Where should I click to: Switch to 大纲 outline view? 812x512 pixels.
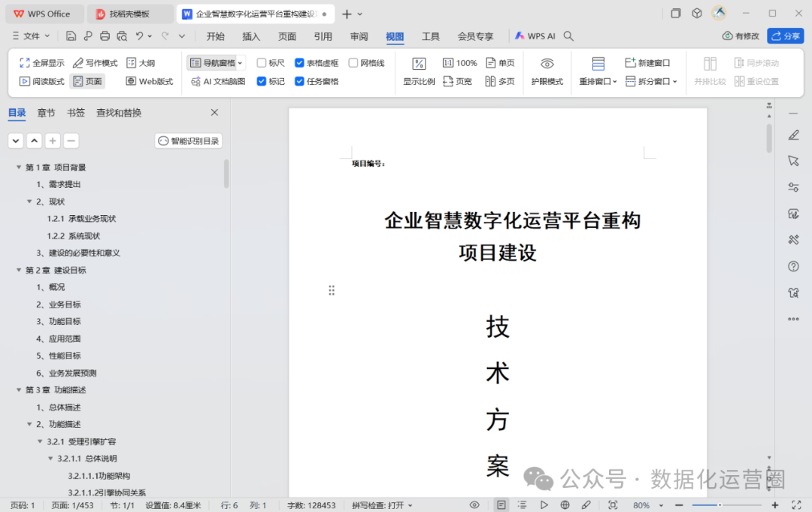click(141, 63)
